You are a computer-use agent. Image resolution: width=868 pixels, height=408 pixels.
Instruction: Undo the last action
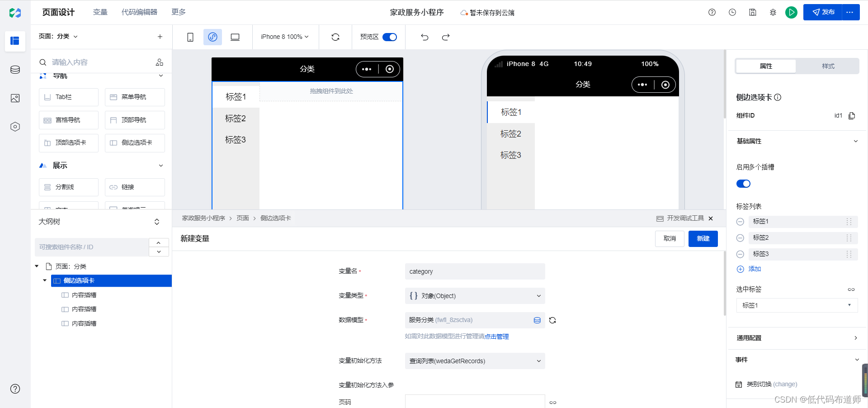[x=425, y=37]
